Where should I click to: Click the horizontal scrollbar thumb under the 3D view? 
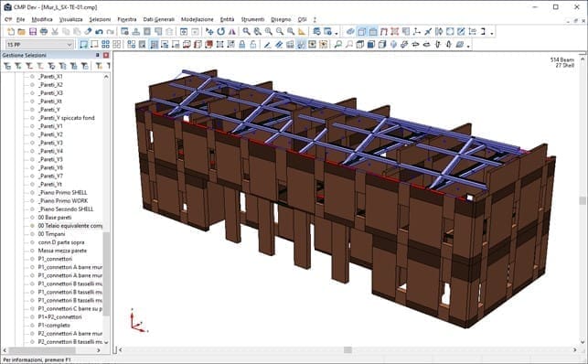(x=347, y=349)
